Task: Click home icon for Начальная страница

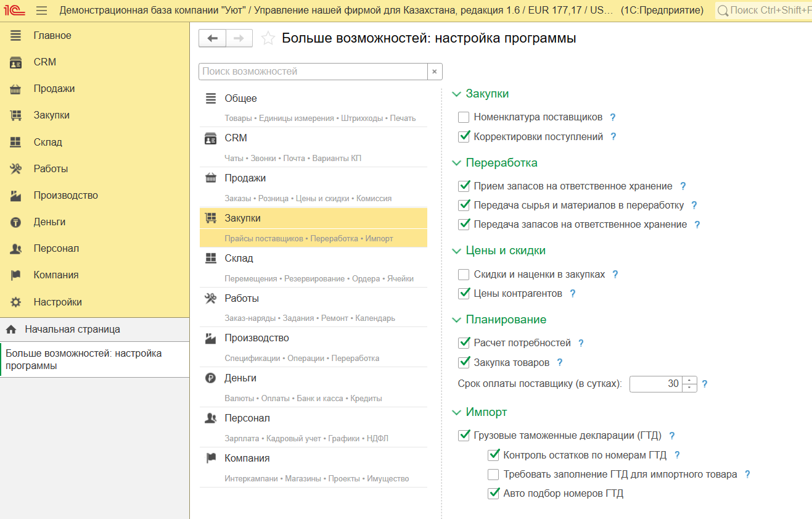Action: [10, 330]
